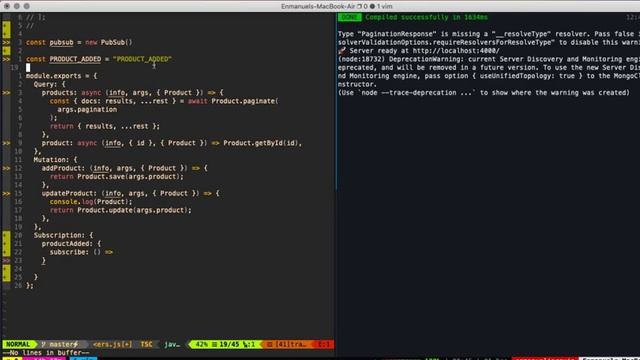This screenshot has height=360, width=640.
Task: Click 'Product.save(args.product);' statement
Action: click(130, 177)
